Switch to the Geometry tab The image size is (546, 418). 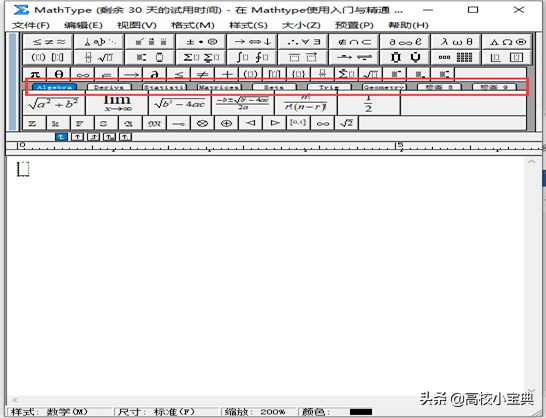(384, 87)
